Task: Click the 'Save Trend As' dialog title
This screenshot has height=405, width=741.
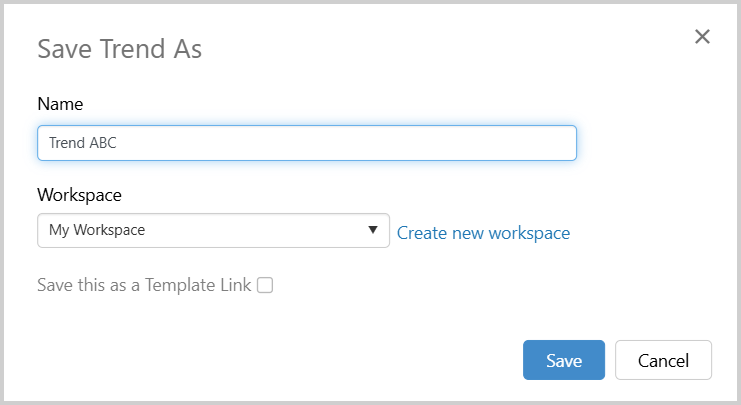Action: click(119, 49)
